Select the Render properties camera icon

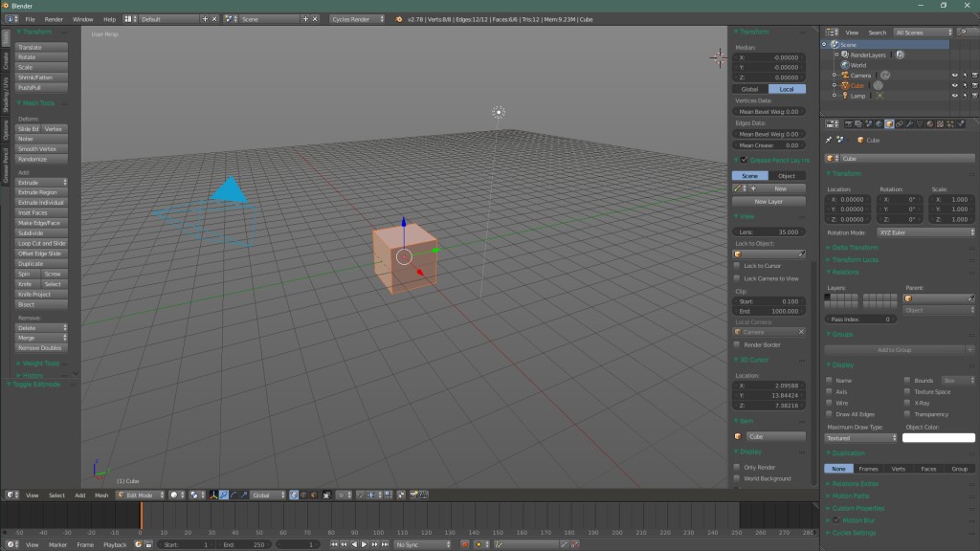point(849,123)
